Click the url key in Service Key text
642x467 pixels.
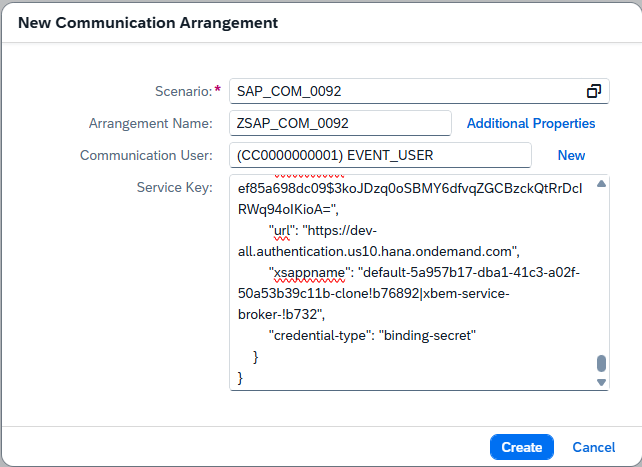tap(284, 230)
